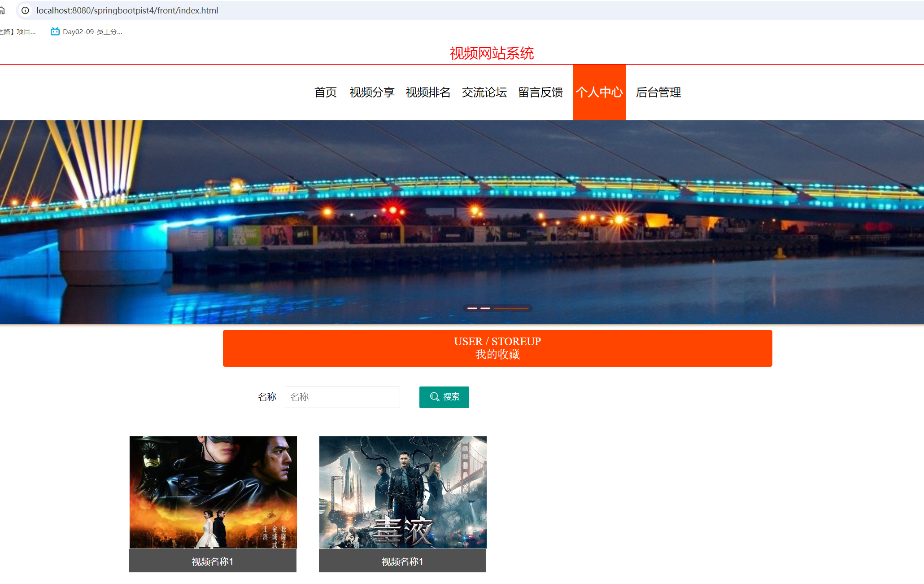The width and height of the screenshot is (924, 584).
Task: Open the 毒液 poster thumbnail
Action: [403, 492]
